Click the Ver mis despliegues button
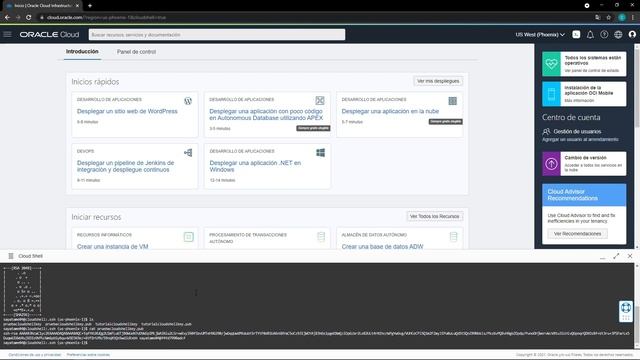640x360 pixels. click(438, 81)
